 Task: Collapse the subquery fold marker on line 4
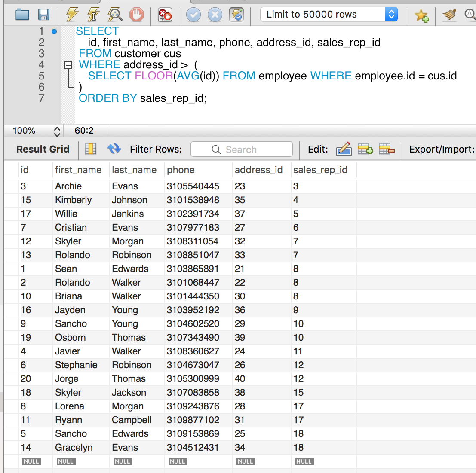click(x=68, y=65)
